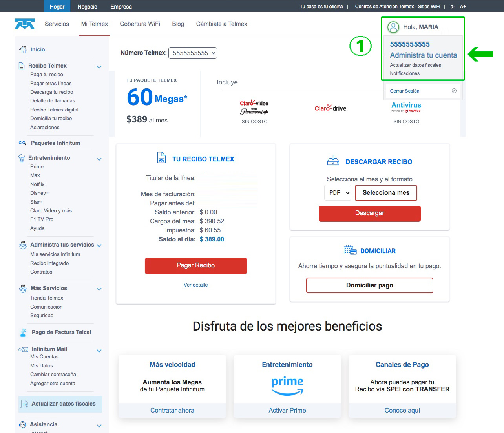The image size is (504, 433).
Task: Click the Tu Recibo Telmex receipt icon
Action: 161,157
